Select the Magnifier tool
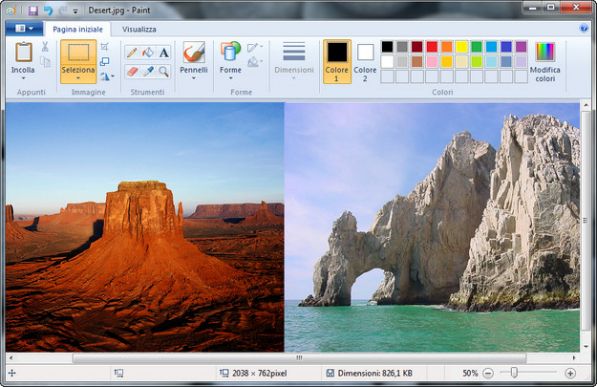The height and width of the screenshot is (387, 597). coord(164,72)
